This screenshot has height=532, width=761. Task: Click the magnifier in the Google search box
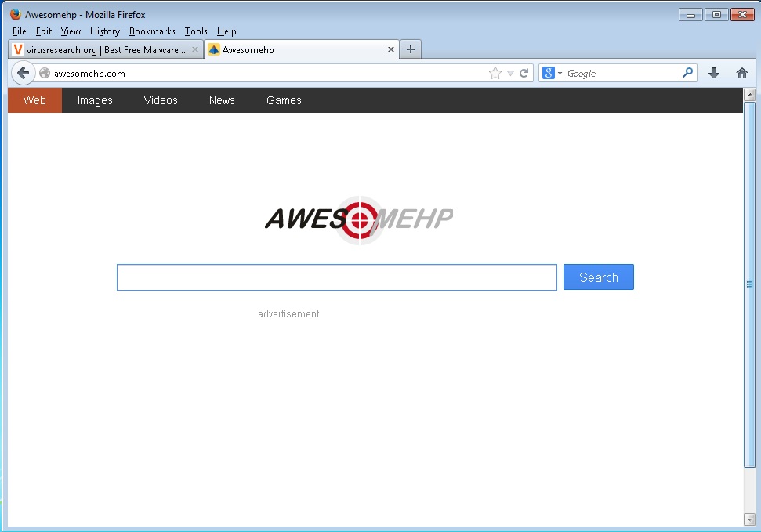687,73
